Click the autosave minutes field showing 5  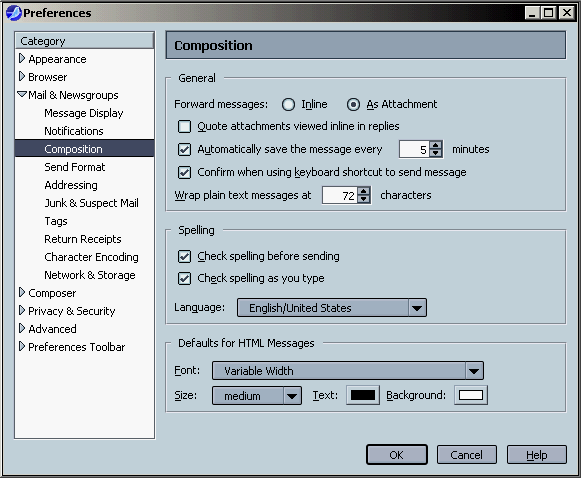[415, 149]
